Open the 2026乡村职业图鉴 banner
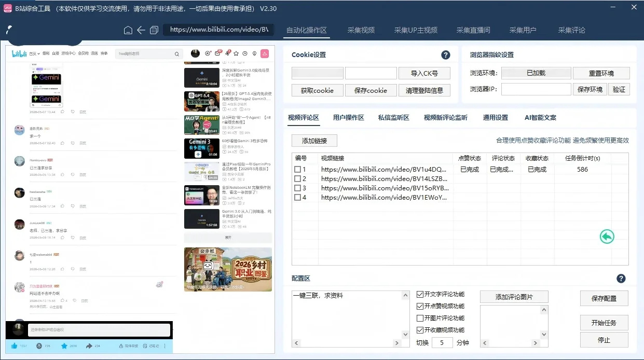This screenshot has height=360, width=644. pyautogui.click(x=228, y=269)
